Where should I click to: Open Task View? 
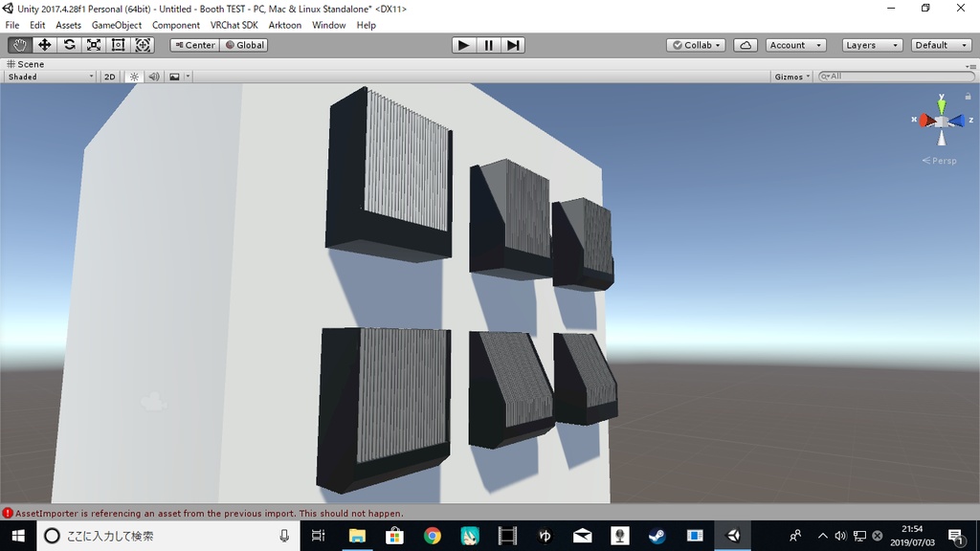click(318, 536)
